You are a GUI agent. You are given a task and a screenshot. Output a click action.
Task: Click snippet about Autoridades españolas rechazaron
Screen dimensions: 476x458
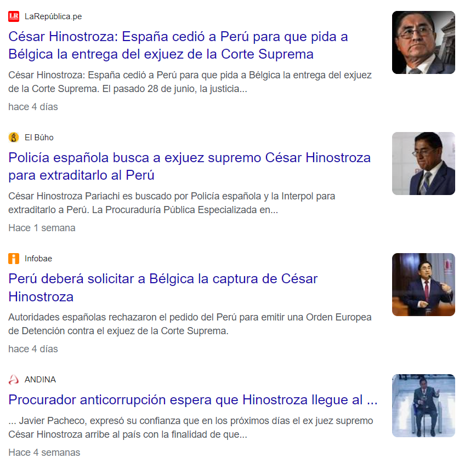pos(190,324)
